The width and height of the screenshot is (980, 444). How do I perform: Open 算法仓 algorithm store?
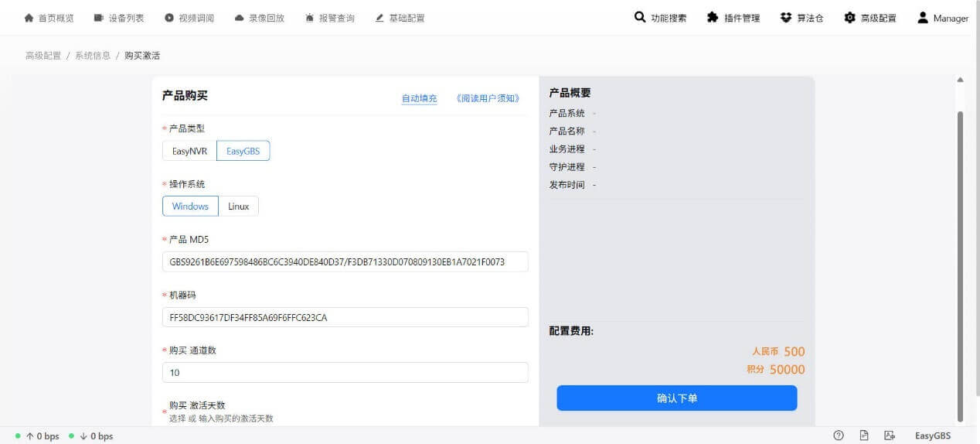pos(802,18)
